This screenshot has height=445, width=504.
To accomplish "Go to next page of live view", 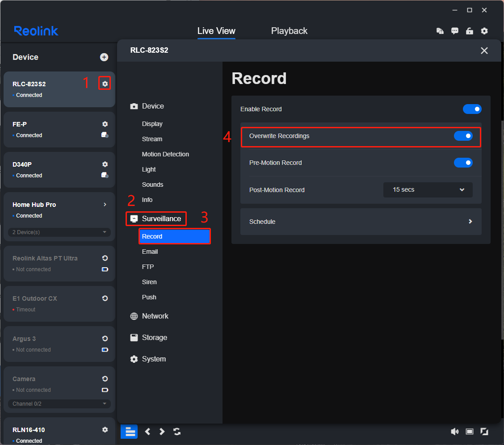I will click(162, 432).
